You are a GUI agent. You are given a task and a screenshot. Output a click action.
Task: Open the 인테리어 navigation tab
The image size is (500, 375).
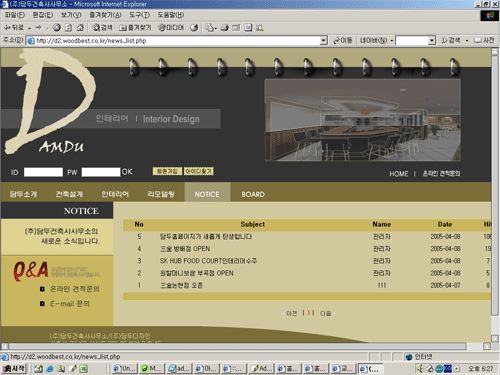click(x=115, y=194)
